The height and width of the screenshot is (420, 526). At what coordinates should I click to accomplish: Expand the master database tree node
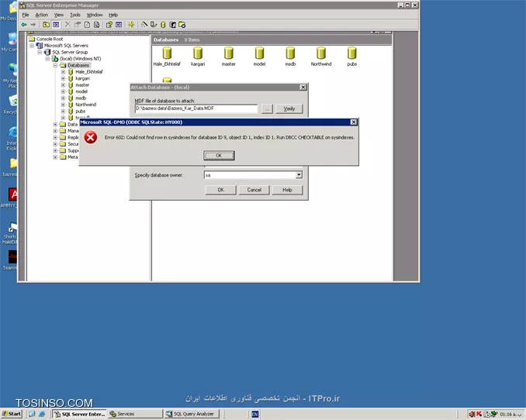pyautogui.click(x=63, y=85)
